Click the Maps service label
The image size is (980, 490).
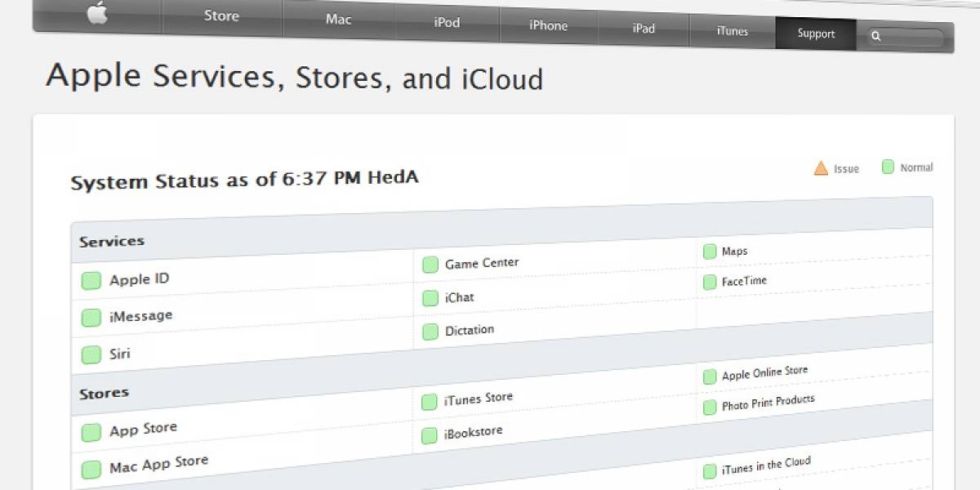pos(734,251)
